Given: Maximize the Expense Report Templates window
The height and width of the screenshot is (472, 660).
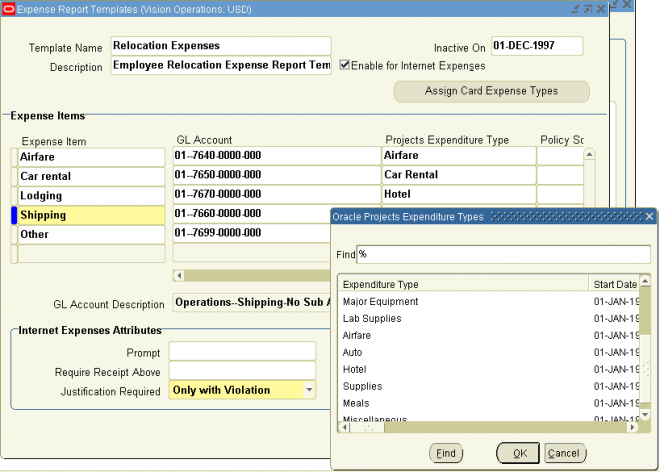Looking at the screenshot, I should tap(588, 9).
